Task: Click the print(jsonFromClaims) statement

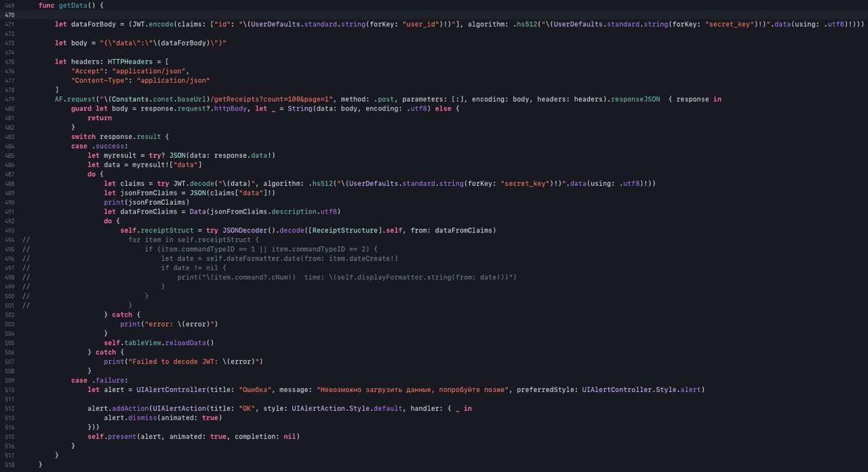Action: 146,202
